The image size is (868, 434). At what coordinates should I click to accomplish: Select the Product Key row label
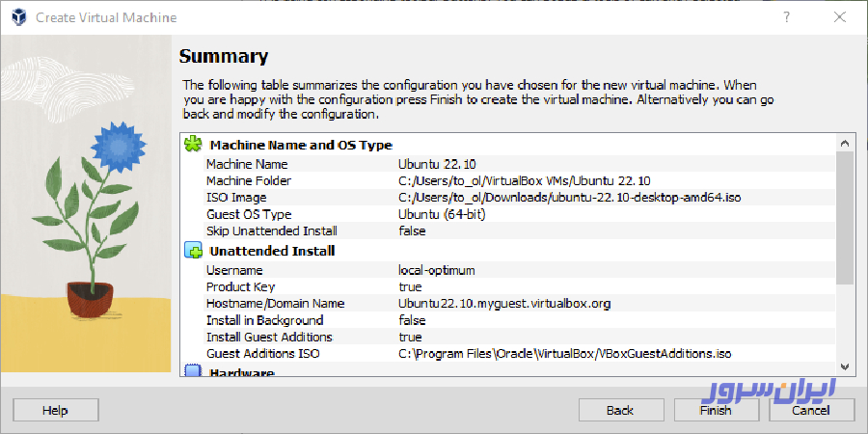click(x=240, y=286)
